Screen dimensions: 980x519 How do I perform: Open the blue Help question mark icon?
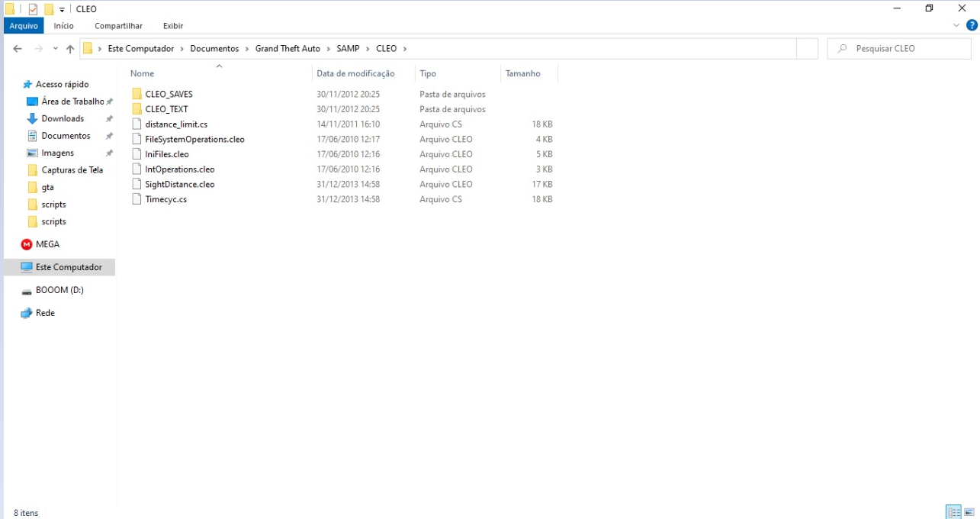[x=972, y=25]
